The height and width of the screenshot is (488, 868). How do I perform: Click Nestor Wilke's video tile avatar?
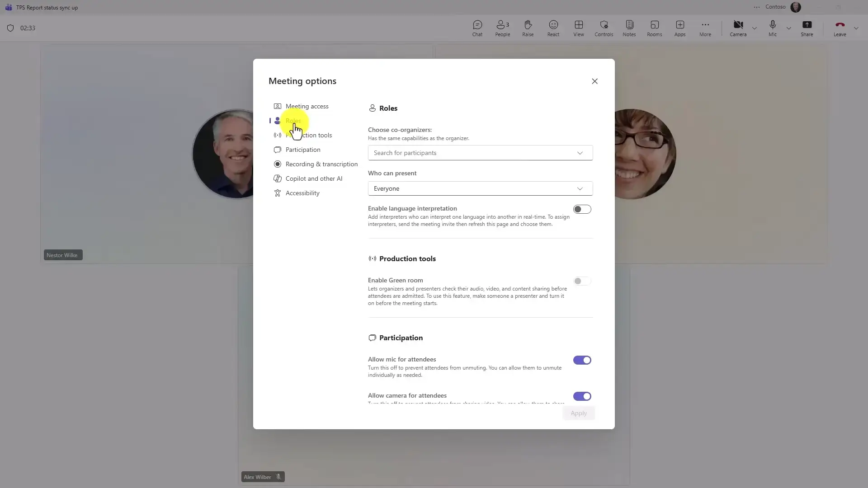point(222,154)
